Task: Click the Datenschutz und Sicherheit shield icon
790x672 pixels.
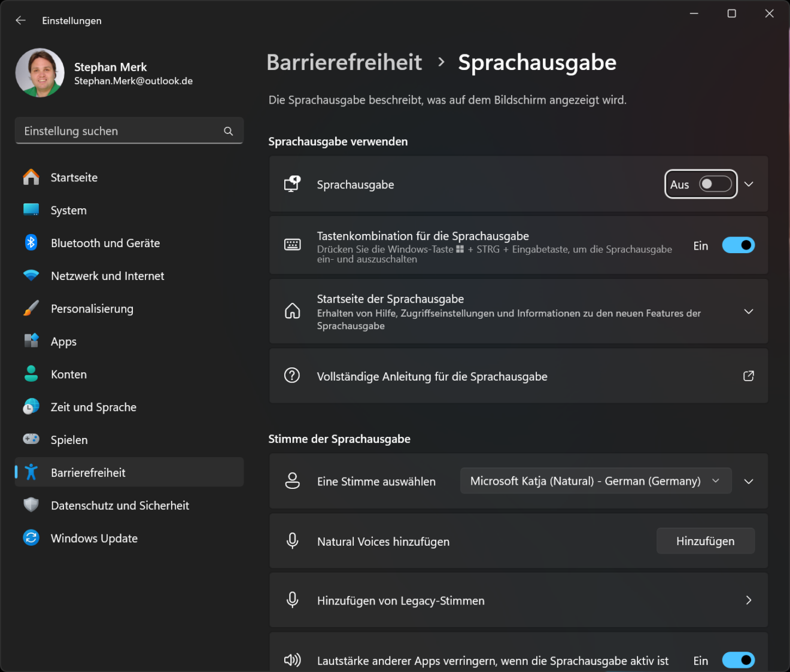Action: [31, 505]
